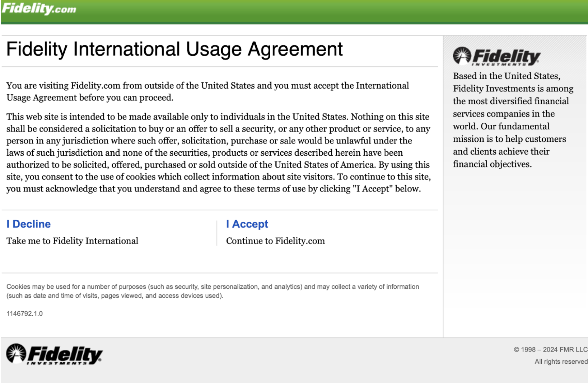The height and width of the screenshot is (383, 588).
Task: Click the document number 1146792.1.0
Action: pyautogui.click(x=24, y=313)
